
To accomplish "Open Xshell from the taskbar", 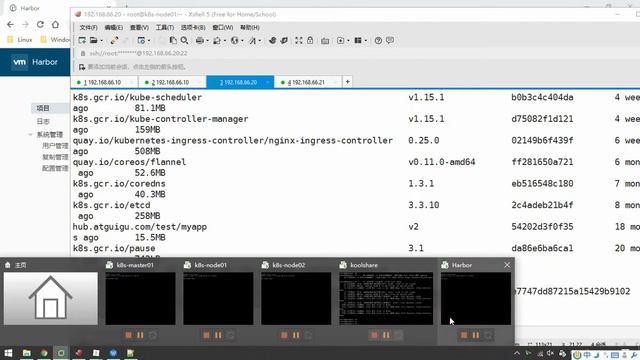I will [78, 353].
